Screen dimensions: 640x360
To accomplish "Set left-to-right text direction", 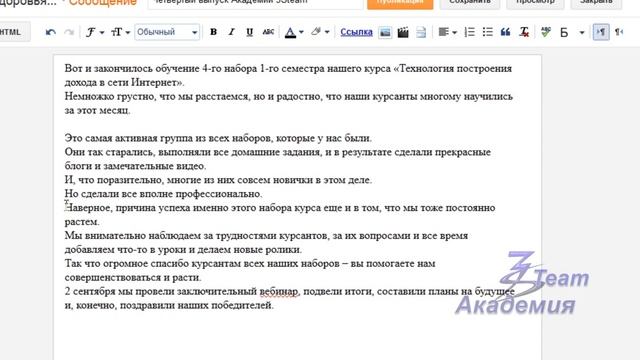I will [601, 32].
